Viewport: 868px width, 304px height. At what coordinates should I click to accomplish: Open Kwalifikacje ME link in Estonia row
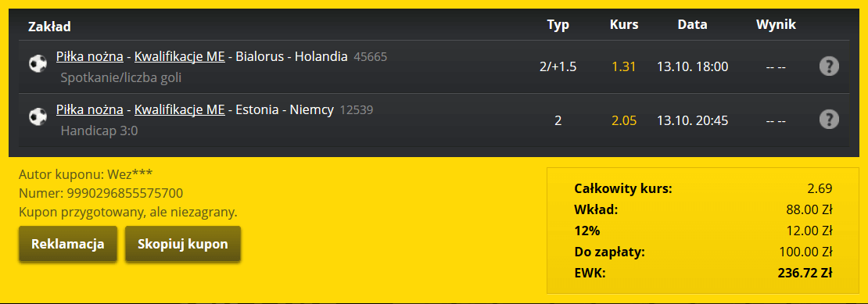coord(179,110)
